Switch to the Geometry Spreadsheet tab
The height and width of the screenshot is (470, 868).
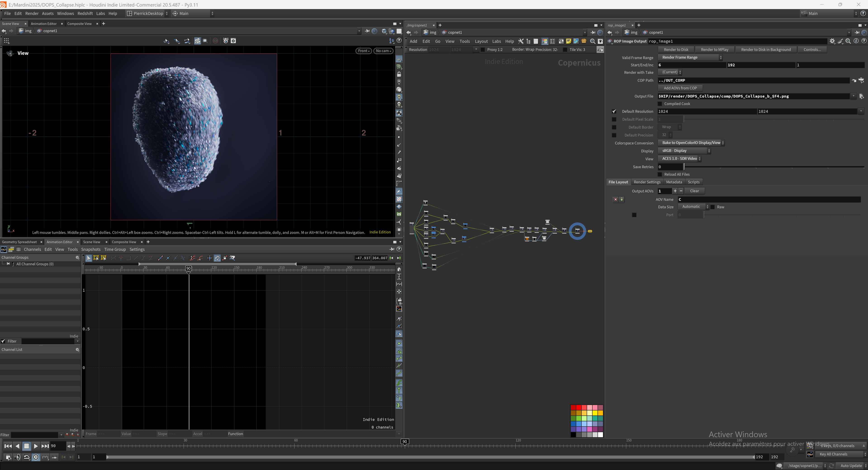point(19,242)
